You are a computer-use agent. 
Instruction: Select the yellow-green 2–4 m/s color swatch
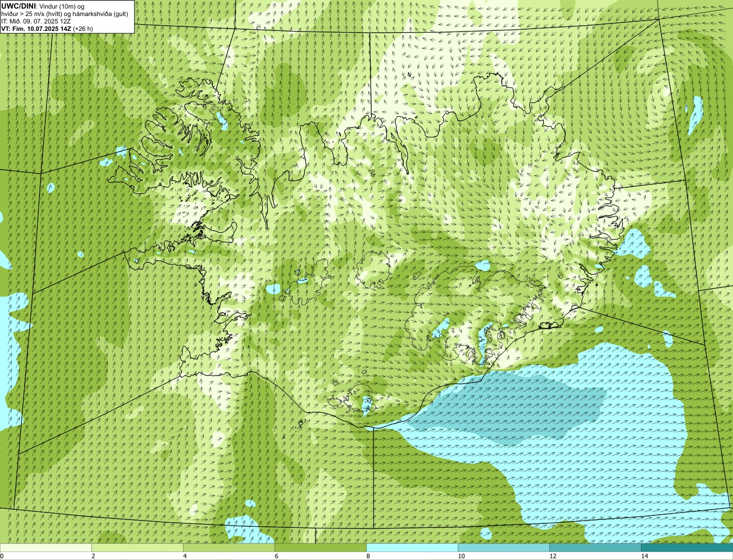(137, 547)
